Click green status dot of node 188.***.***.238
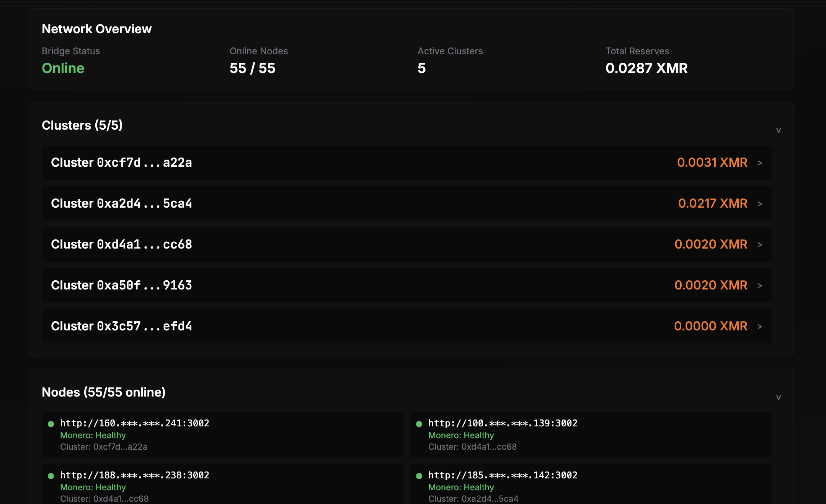Screen dimensions: 826x504 51,476
